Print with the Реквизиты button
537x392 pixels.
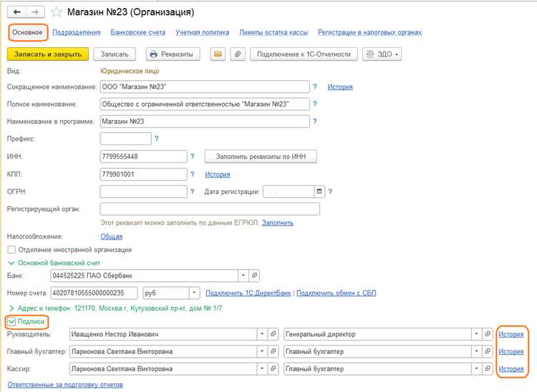tap(173, 54)
